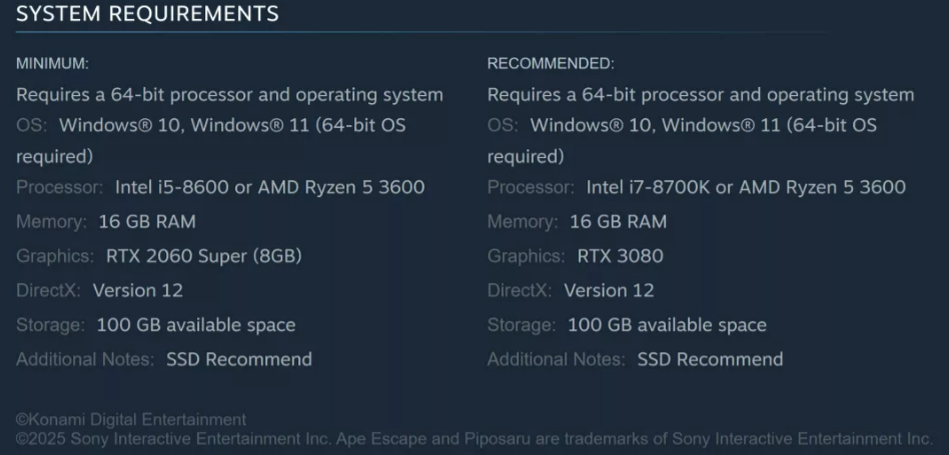Screen dimensions: 949x455
Task: Click 16 GB RAM in minimum column
Action: pyautogui.click(x=147, y=221)
